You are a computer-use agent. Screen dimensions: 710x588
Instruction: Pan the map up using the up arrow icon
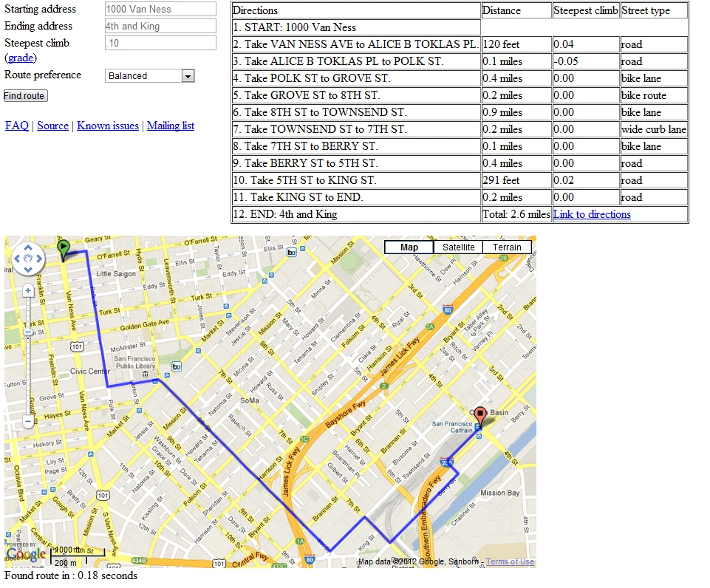(x=28, y=247)
